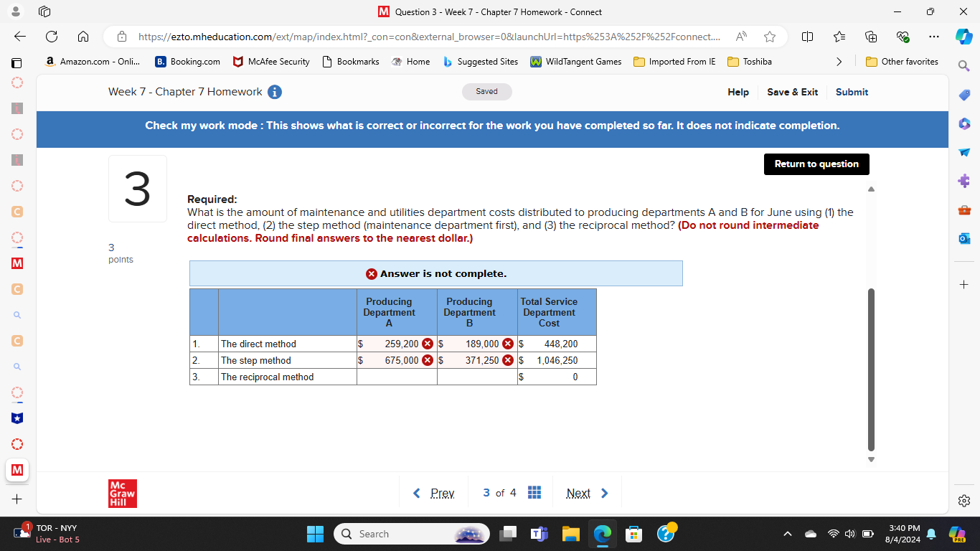This screenshot has height=551, width=980.
Task: Open the Games puzzle icon in the sidebar
Action: [x=963, y=181]
